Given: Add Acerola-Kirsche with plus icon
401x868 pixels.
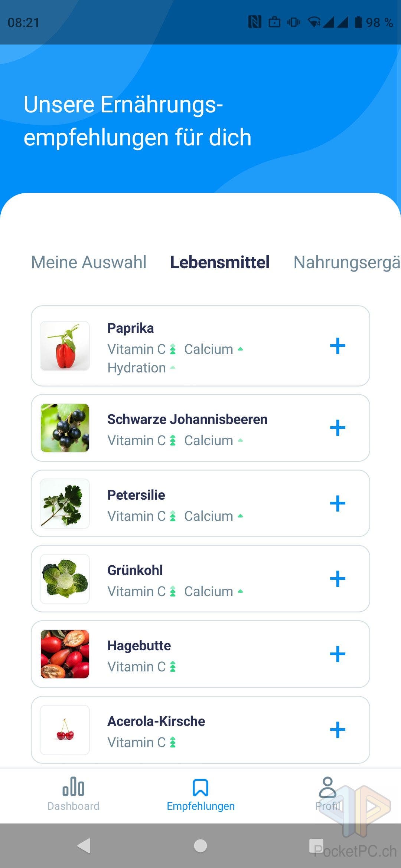Looking at the screenshot, I should pyautogui.click(x=338, y=730).
